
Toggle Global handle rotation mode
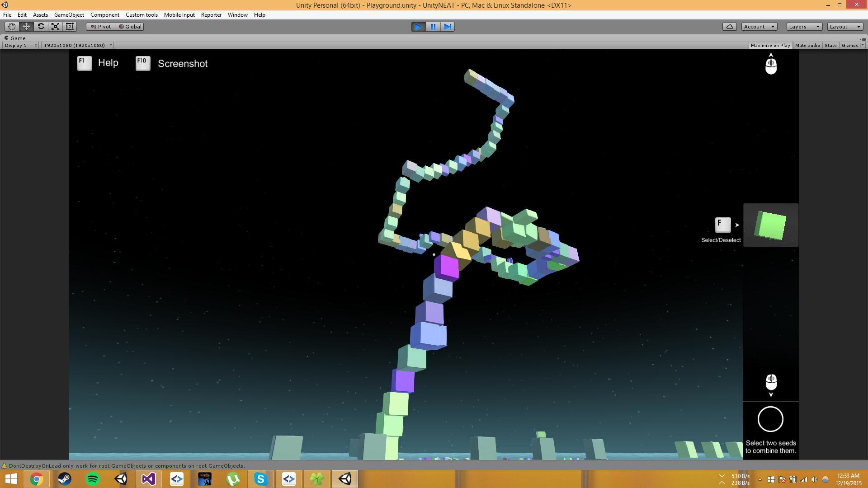pos(130,27)
